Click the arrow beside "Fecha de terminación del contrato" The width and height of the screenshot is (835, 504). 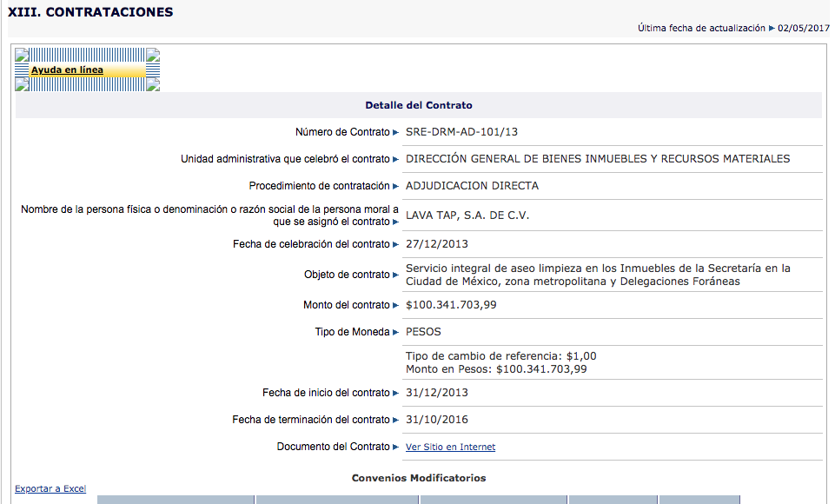tap(396, 420)
